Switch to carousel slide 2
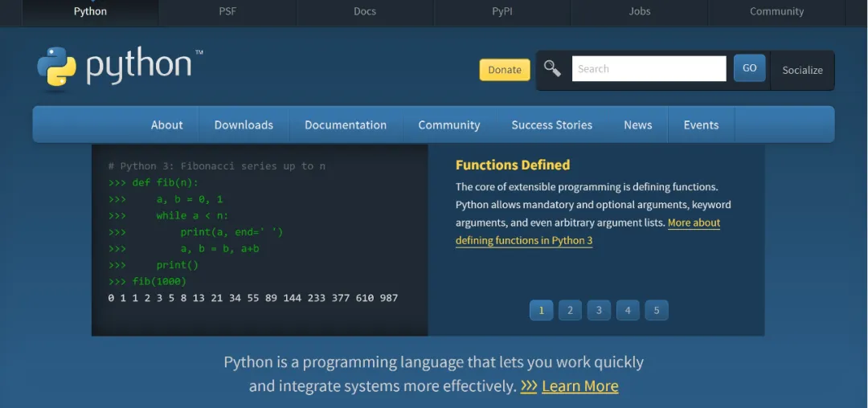The height and width of the screenshot is (408, 868). tap(570, 310)
